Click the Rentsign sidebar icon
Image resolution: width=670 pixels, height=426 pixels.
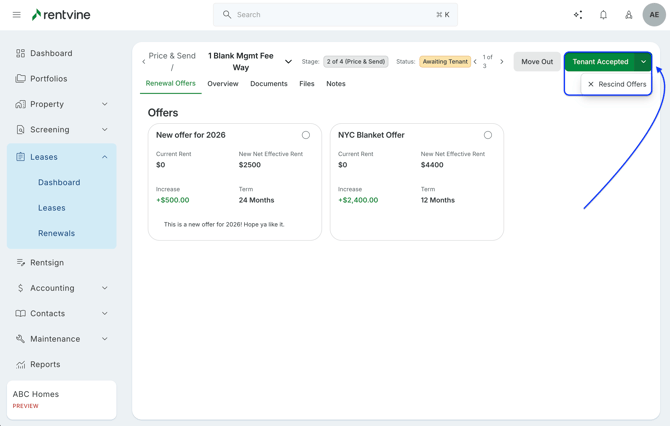click(x=20, y=263)
